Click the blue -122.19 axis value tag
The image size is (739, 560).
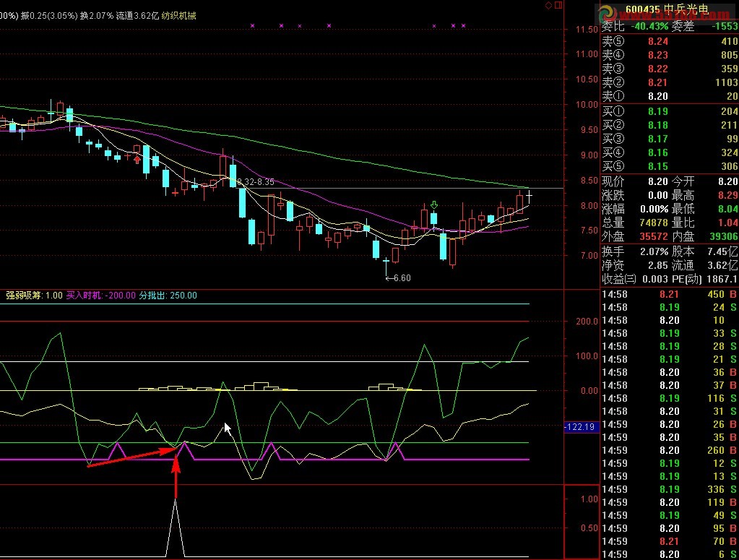pyautogui.click(x=579, y=427)
